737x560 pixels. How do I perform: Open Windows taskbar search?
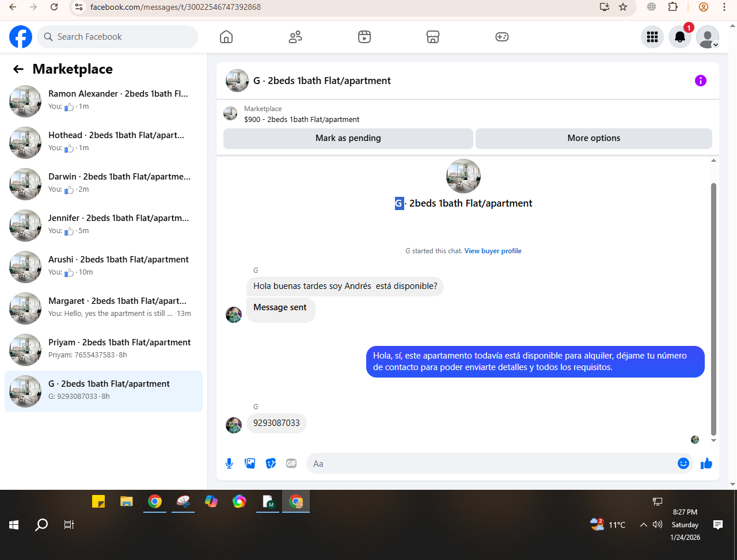point(41,525)
